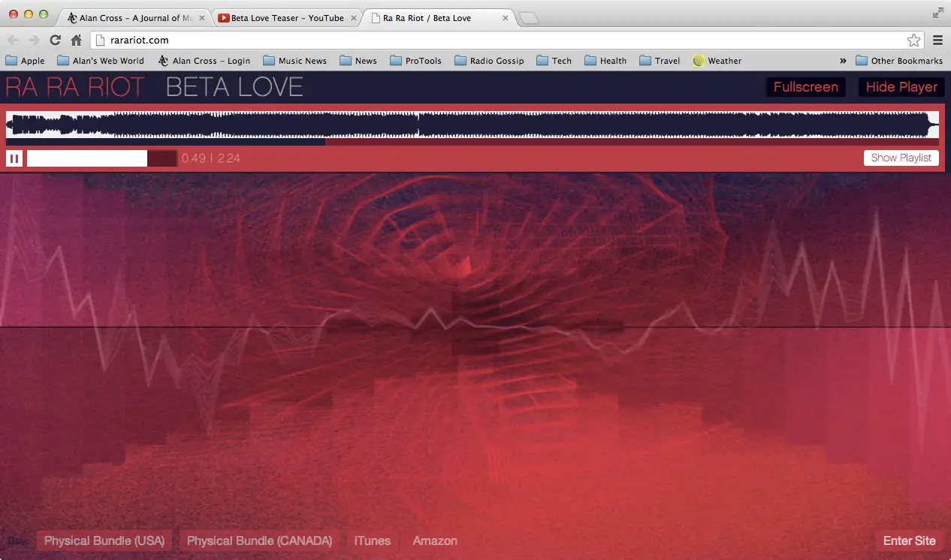Open the Weather bookmark
This screenshot has width=951, height=560.
717,61
